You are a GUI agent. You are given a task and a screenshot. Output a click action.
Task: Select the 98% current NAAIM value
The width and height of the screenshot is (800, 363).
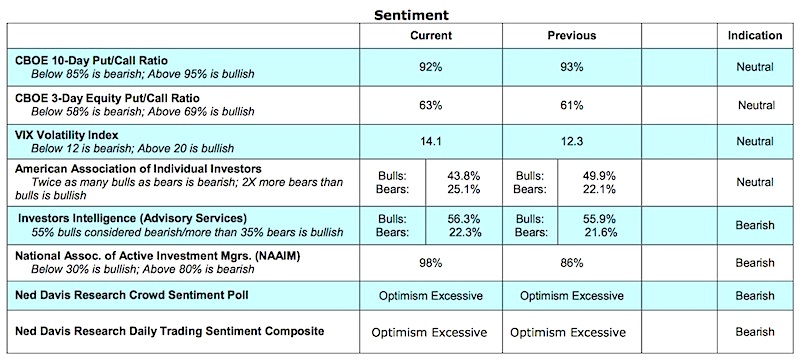coord(431,263)
